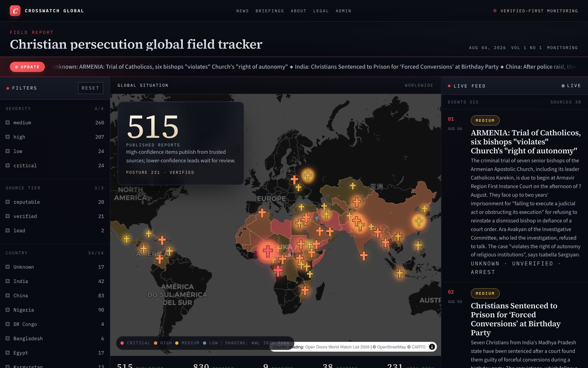
Task: Open the map attribution info icon
Action: coord(432,347)
